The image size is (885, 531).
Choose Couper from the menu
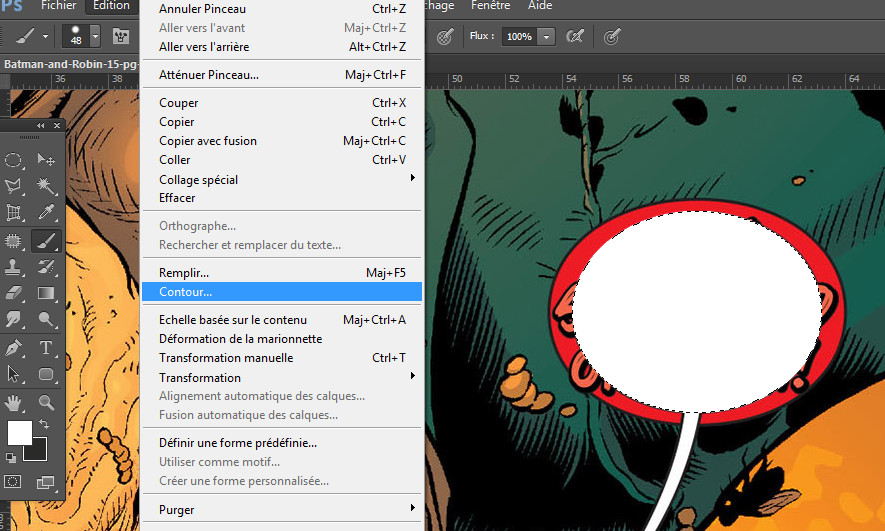click(x=282, y=103)
